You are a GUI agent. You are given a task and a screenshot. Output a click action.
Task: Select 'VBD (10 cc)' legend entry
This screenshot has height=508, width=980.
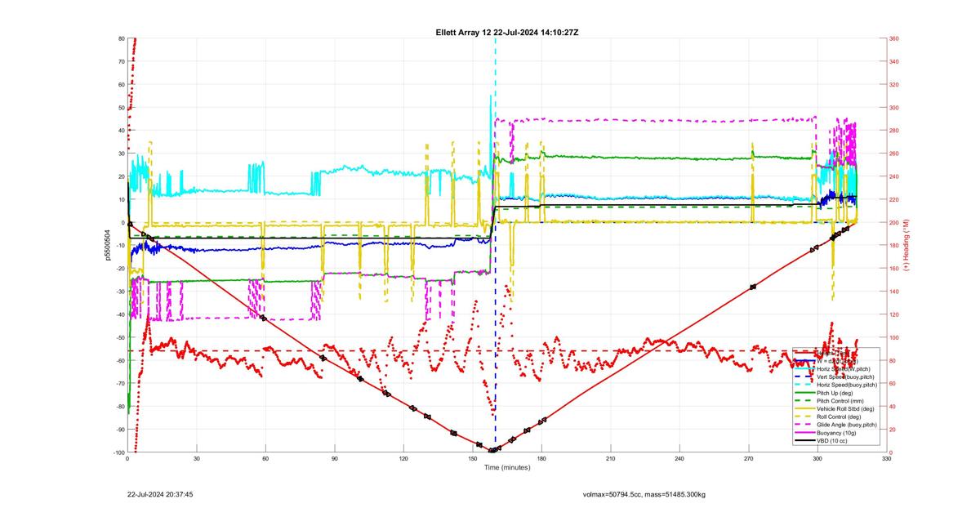tap(832, 441)
